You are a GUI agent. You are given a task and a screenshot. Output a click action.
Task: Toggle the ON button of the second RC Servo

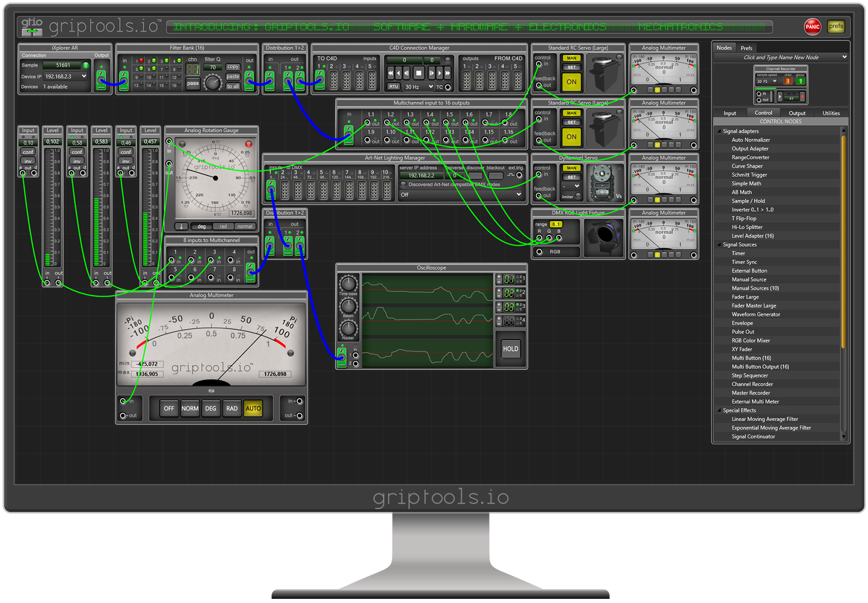[571, 137]
